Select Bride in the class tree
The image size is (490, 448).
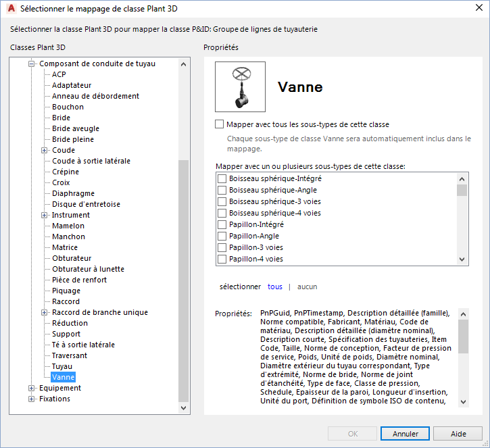tap(61, 118)
